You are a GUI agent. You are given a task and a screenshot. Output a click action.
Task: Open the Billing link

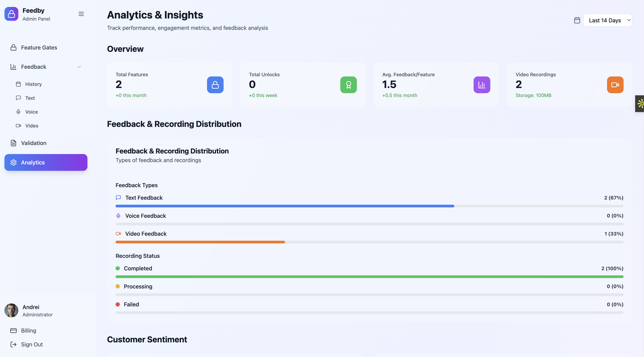(x=28, y=330)
